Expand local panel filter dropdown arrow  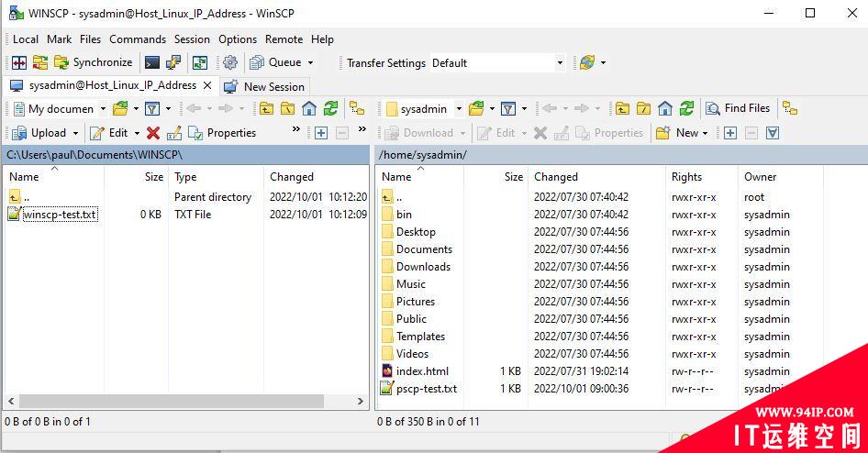[168, 108]
